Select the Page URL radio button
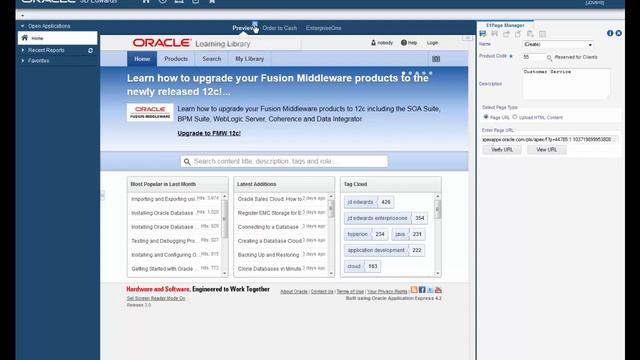Viewport: 640px width, 360px height. click(486, 117)
